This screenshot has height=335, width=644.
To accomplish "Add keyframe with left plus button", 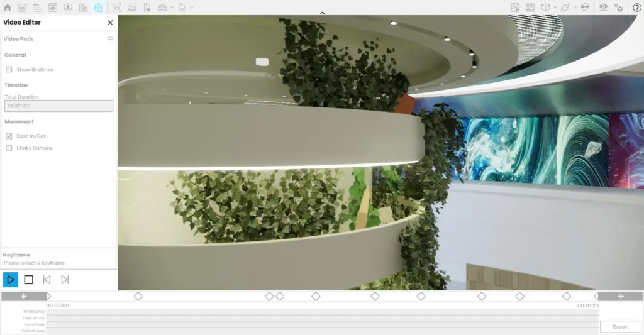I will 24,296.
